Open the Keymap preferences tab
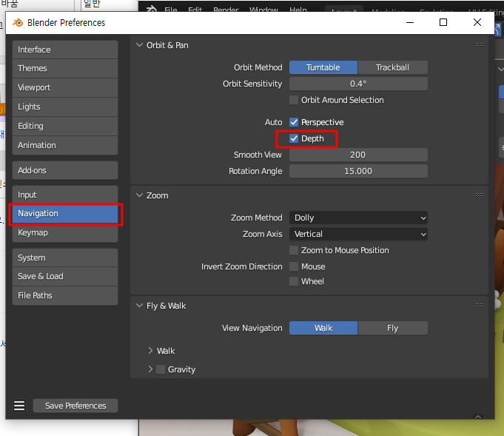Viewport: 504px width, 436px height. click(65, 232)
